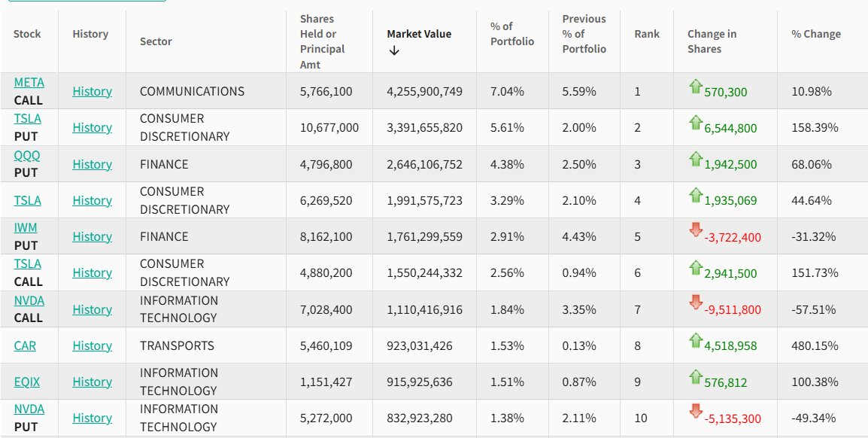Screen dimensions: 868x438
Task: Click the Change in Shares header
Action: pyautogui.click(x=712, y=41)
